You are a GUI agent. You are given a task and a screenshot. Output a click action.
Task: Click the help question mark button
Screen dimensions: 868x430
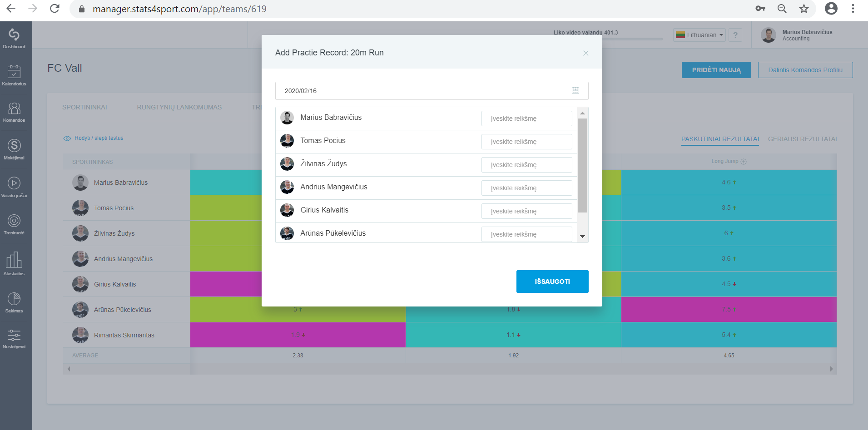click(735, 35)
